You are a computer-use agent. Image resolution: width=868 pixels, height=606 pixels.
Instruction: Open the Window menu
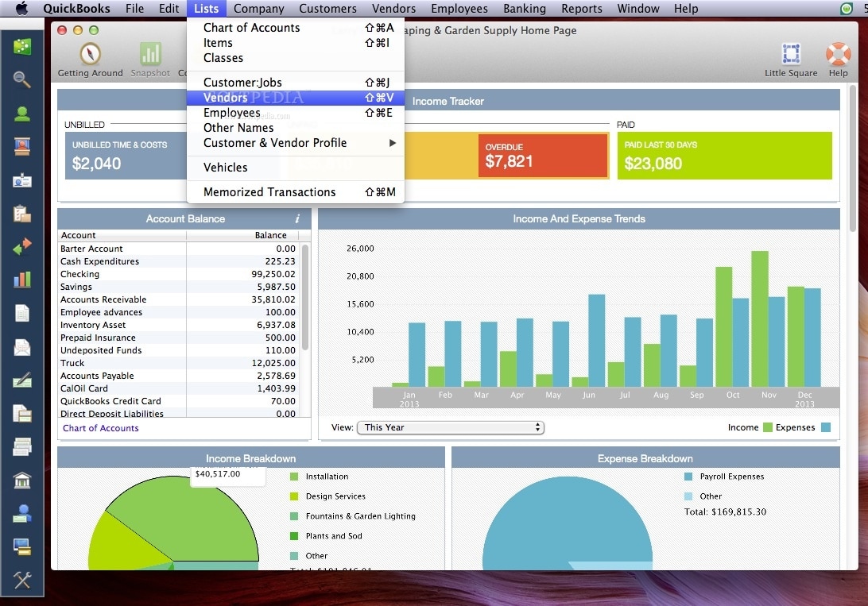(637, 8)
